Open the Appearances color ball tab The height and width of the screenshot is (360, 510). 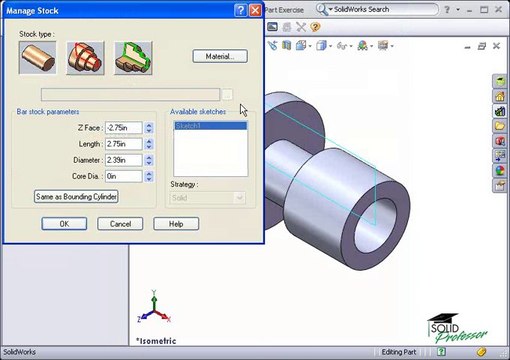pos(500,171)
